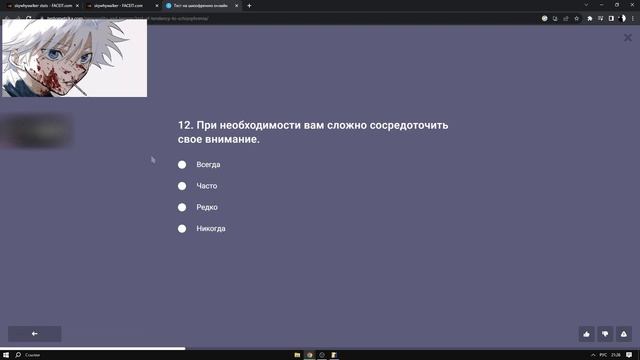The width and height of the screenshot is (640, 360).
Task: Show hidden system tray icons chevron
Action: (593, 355)
